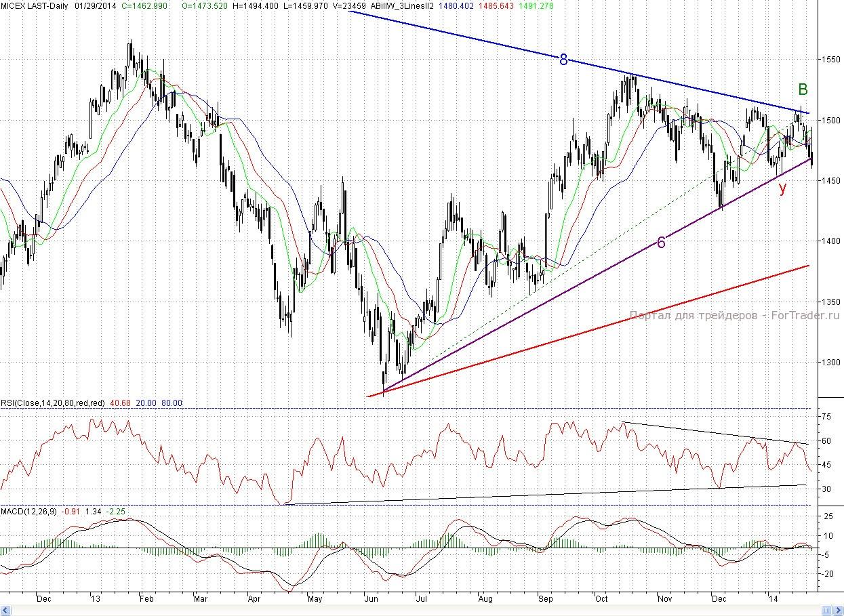Click the Apr label on time axis
This screenshot has width=844, height=616.
[254, 599]
